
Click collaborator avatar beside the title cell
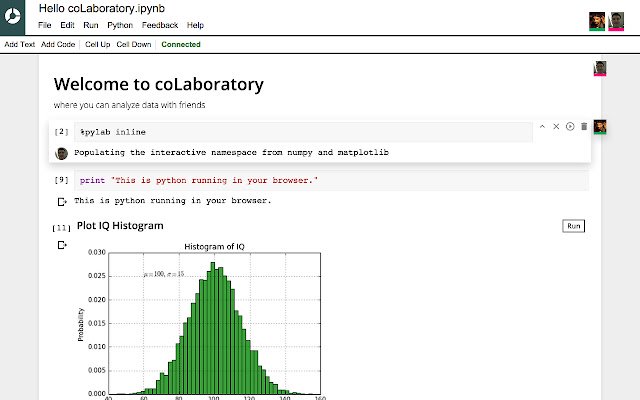coord(600,68)
